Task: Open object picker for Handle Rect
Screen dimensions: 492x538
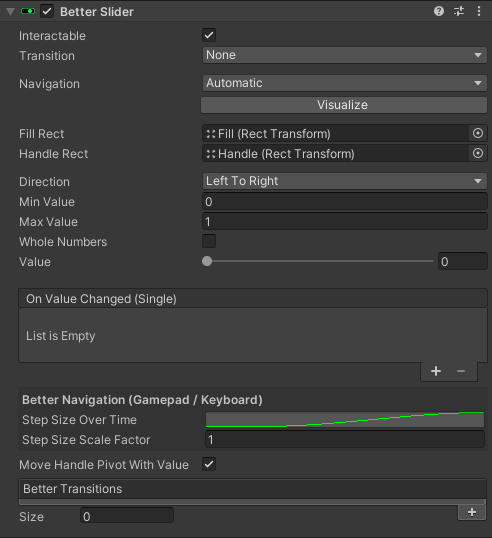Action: 478,153
